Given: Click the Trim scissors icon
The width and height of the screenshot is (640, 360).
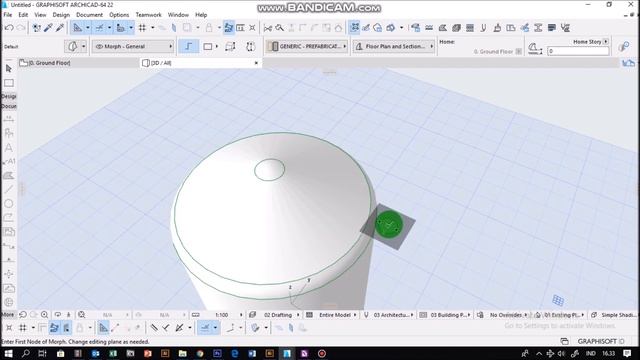Looking at the screenshot, I should 268,28.
